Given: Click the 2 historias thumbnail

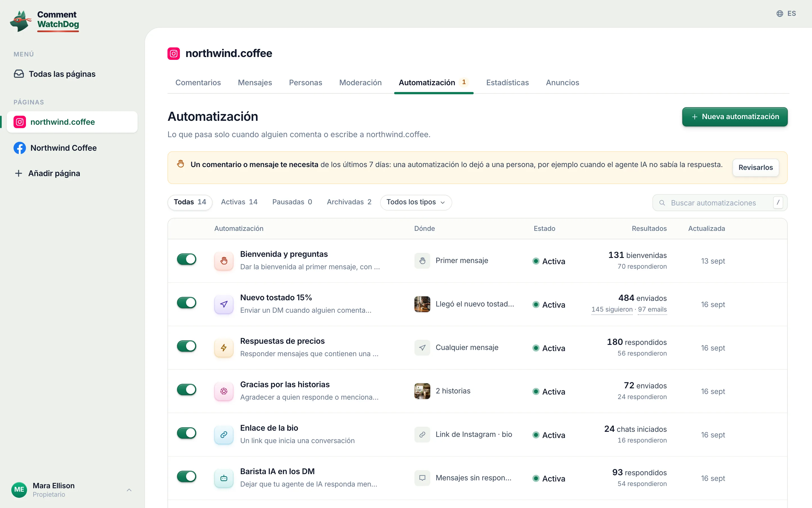Looking at the screenshot, I should 422,391.
